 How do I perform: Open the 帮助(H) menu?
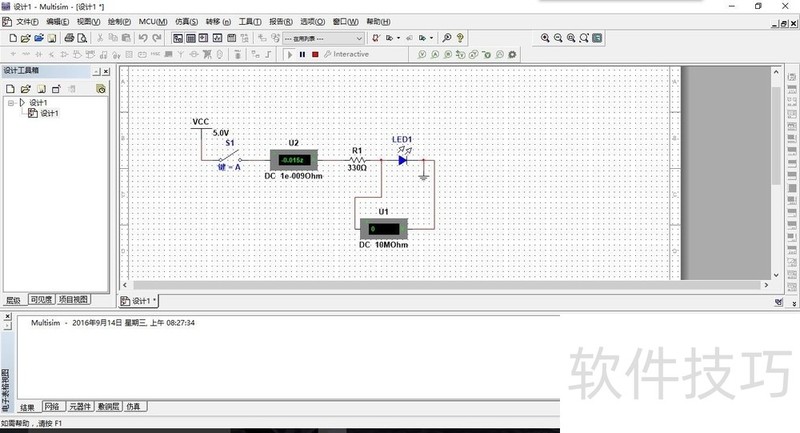[x=378, y=21]
